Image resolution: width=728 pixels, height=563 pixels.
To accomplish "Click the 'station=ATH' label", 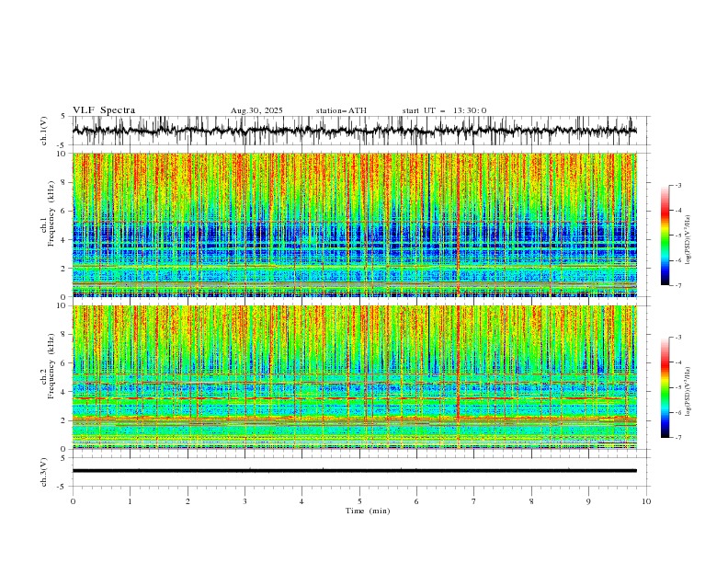I will [x=341, y=110].
